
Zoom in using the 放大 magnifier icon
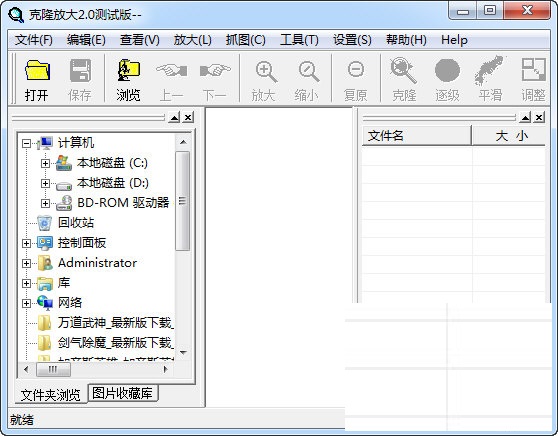266,71
